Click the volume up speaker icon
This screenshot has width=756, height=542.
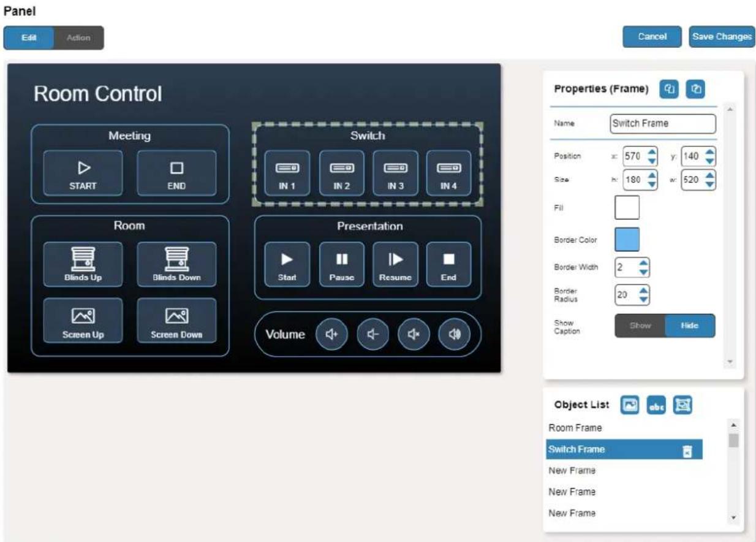pyautogui.click(x=331, y=334)
